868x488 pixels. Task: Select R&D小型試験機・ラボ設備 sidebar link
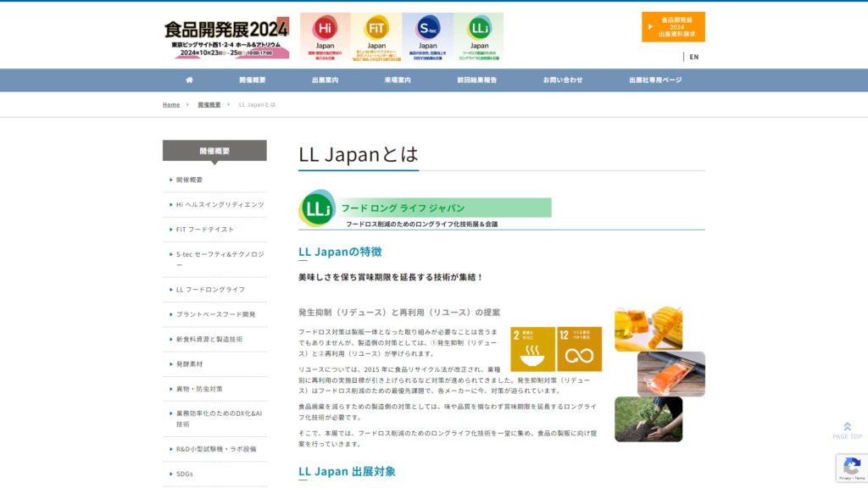coord(216,449)
